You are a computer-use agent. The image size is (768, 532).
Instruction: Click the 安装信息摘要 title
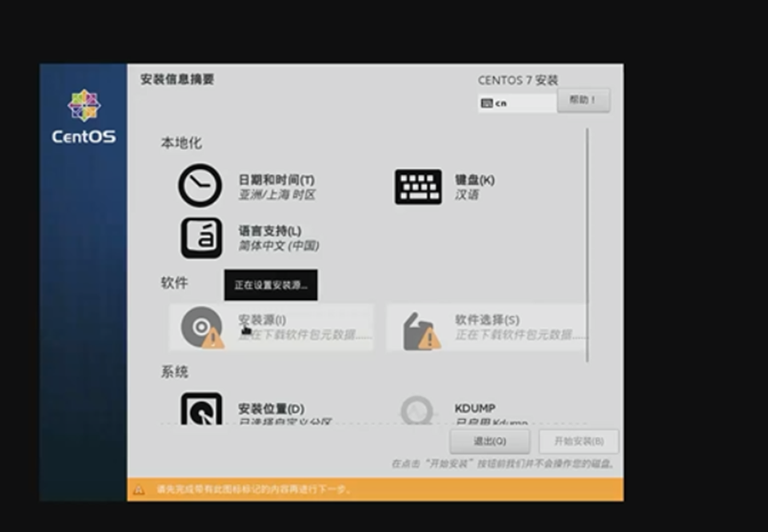click(x=178, y=79)
